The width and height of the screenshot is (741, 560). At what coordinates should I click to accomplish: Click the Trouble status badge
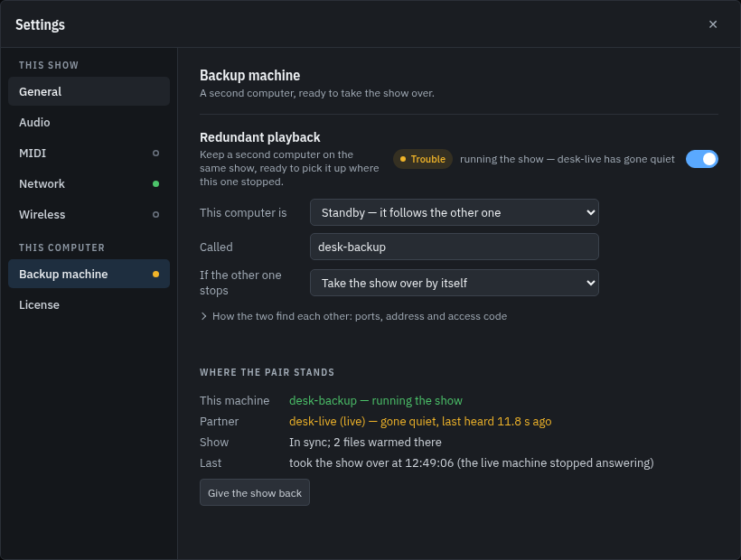point(423,159)
